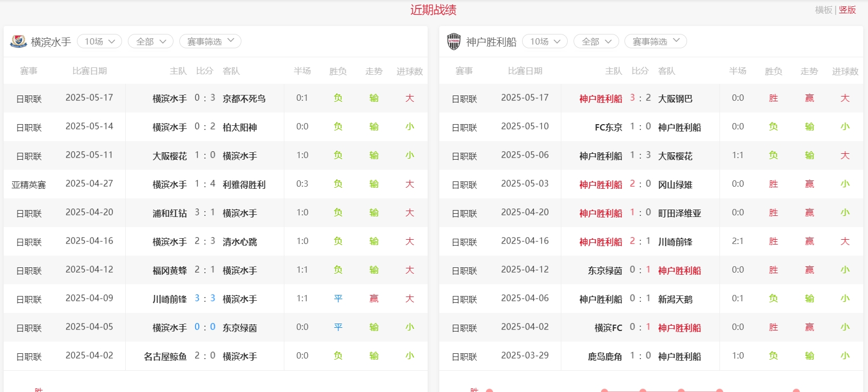Open the 10场 dropdown for 神户胜利船
This screenshot has height=392, width=868.
[x=545, y=41]
